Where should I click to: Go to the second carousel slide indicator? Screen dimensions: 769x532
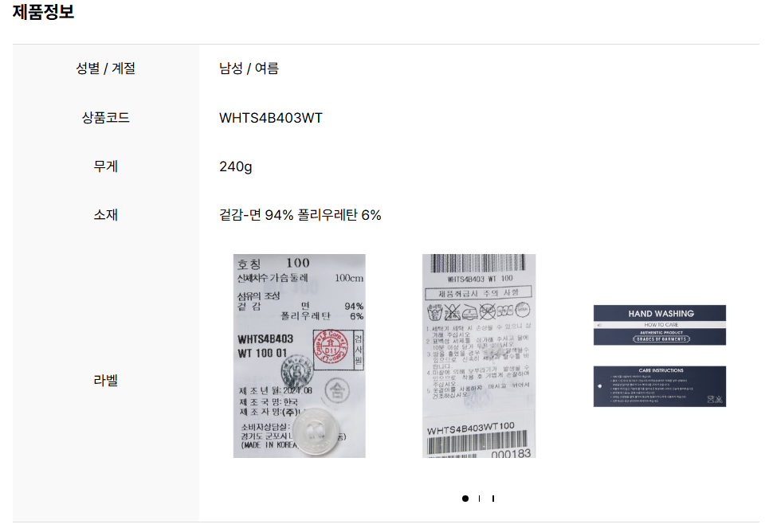[x=479, y=499]
